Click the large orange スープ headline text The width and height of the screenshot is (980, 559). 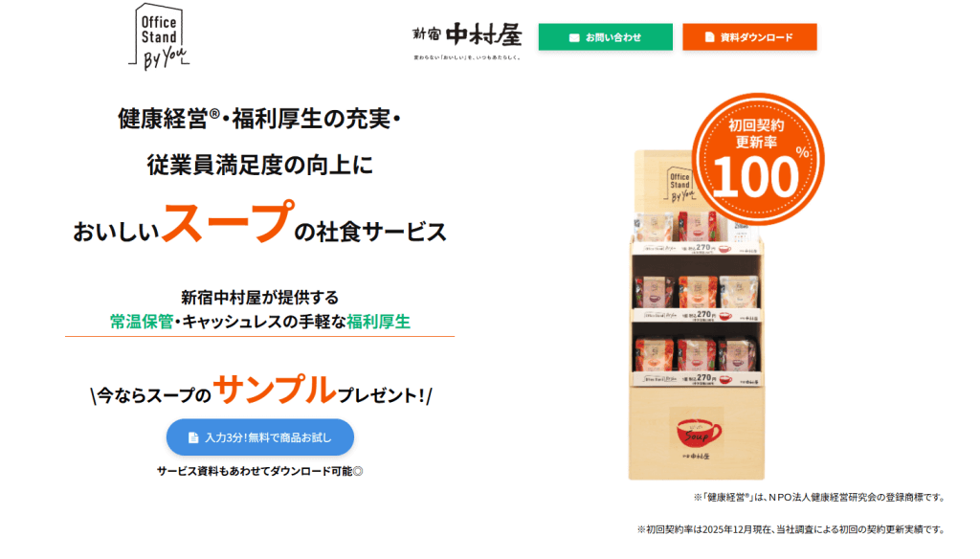pyautogui.click(x=227, y=221)
